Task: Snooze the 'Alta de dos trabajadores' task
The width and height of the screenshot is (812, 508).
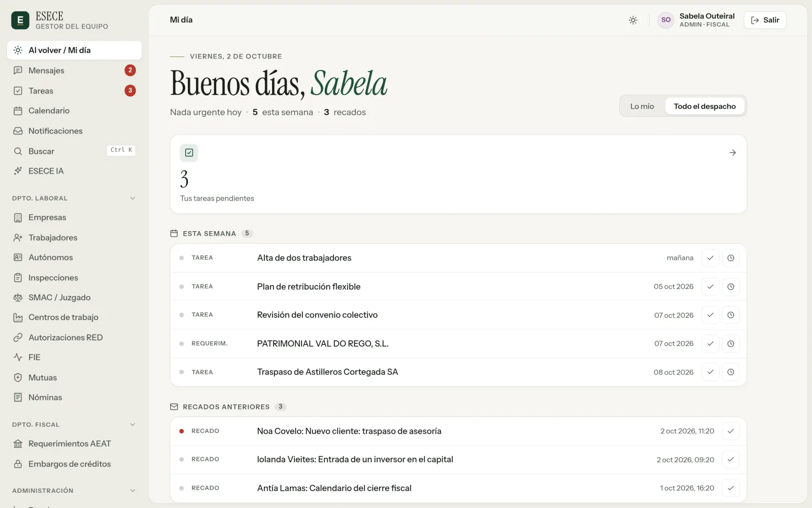Action: coord(731,258)
